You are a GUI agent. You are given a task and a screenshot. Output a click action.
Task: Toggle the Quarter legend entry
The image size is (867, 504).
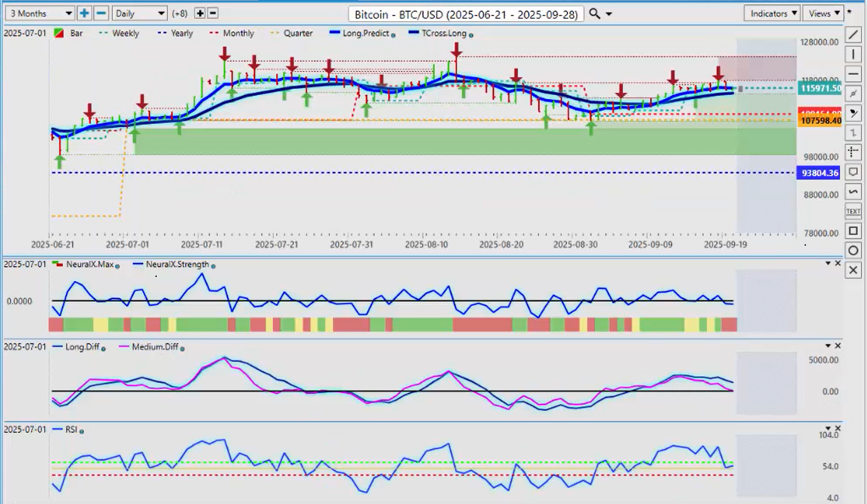click(x=298, y=33)
